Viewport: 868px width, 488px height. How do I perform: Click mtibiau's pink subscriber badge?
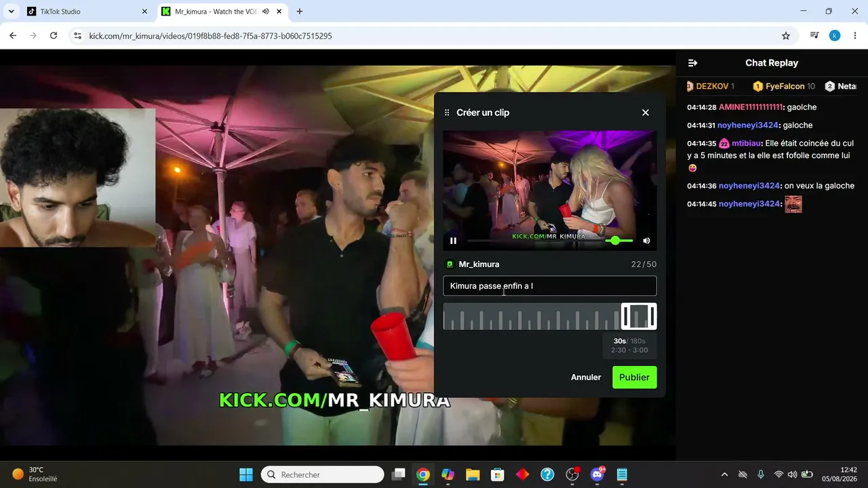coord(724,144)
